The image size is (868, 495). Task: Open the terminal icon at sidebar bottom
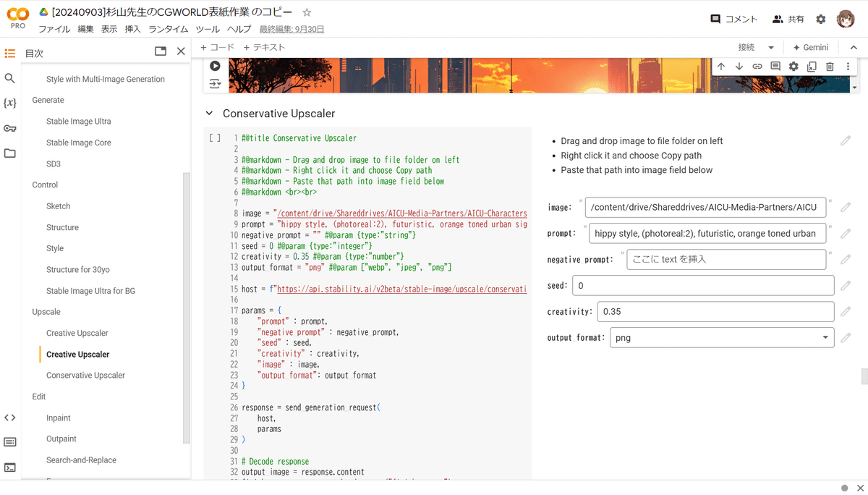pyautogui.click(x=9, y=467)
